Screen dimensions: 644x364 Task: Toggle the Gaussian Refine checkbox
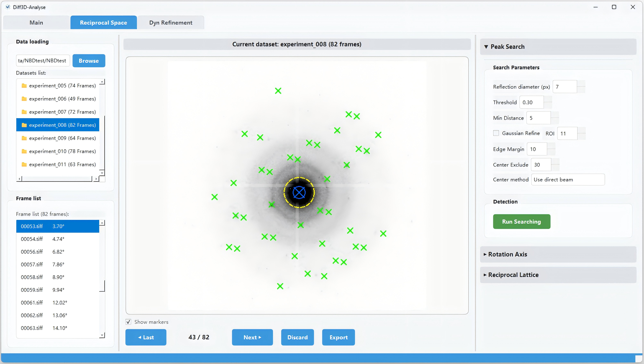496,133
